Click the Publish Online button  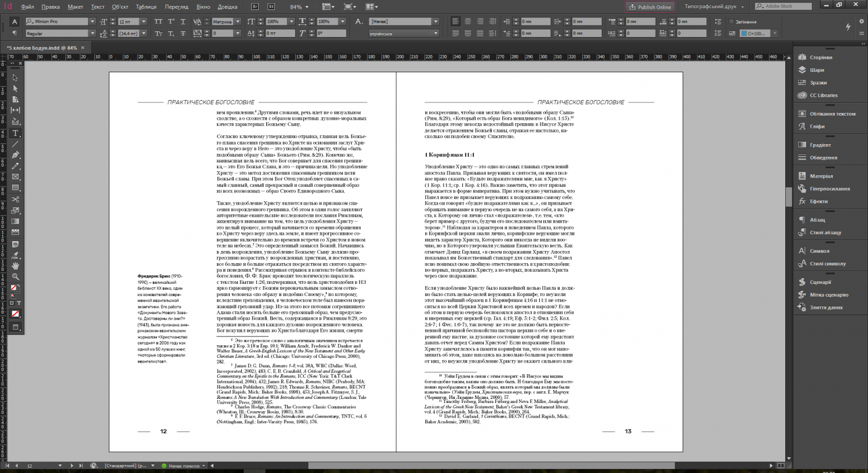pos(650,7)
